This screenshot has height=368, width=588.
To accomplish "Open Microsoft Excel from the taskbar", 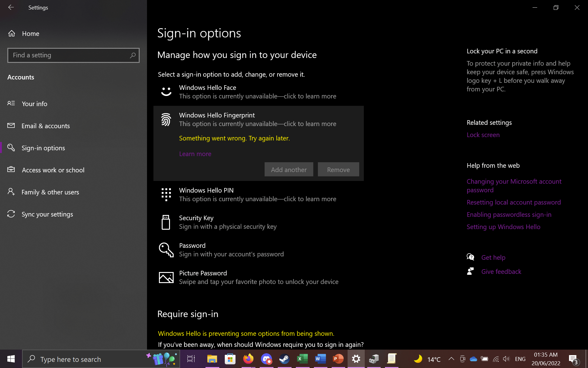I will (x=302, y=359).
